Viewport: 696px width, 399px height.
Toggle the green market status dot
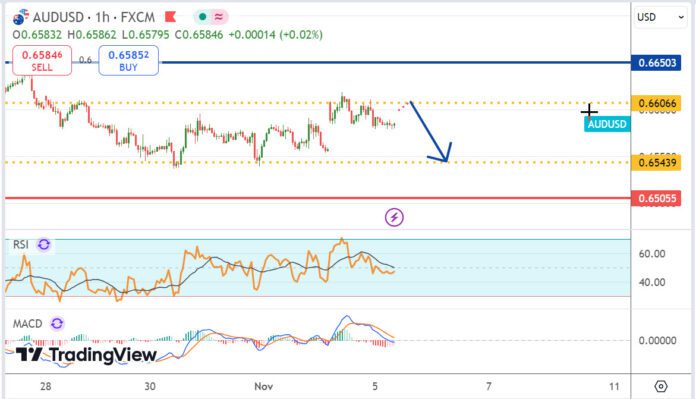pyautogui.click(x=202, y=17)
